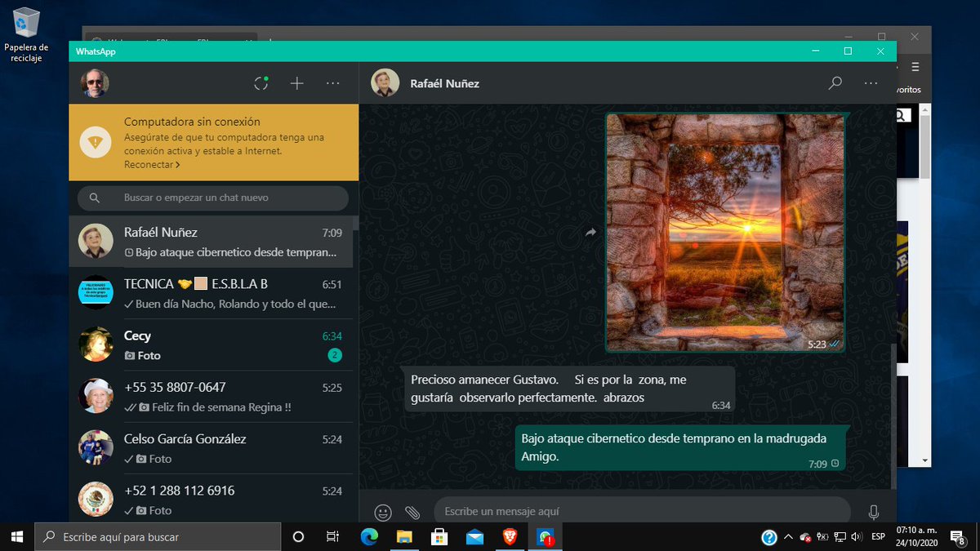Open Celso García González chat
This screenshot has width=980, height=551.
tap(211, 447)
